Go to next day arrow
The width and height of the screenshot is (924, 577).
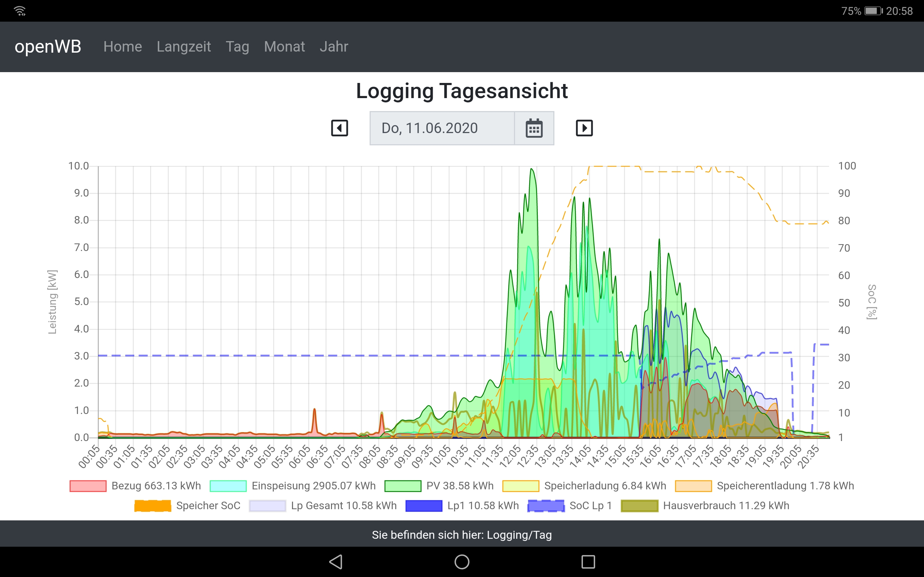[584, 128]
